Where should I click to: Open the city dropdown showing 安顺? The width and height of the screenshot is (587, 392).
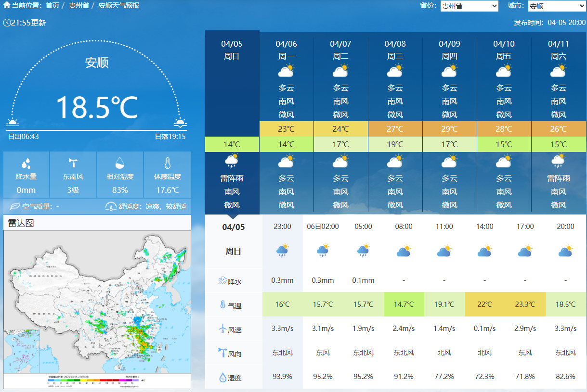[557, 6]
